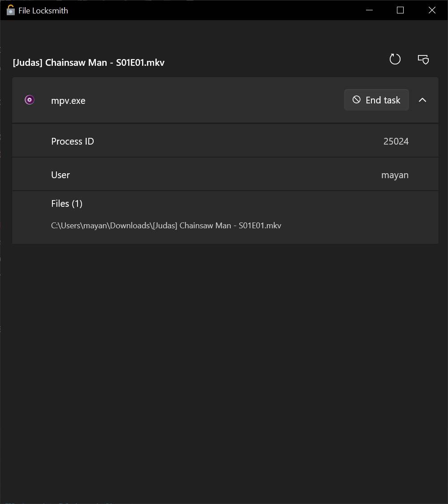
Task: Toggle the mpv.exe process expansion arrow
Action: click(422, 100)
